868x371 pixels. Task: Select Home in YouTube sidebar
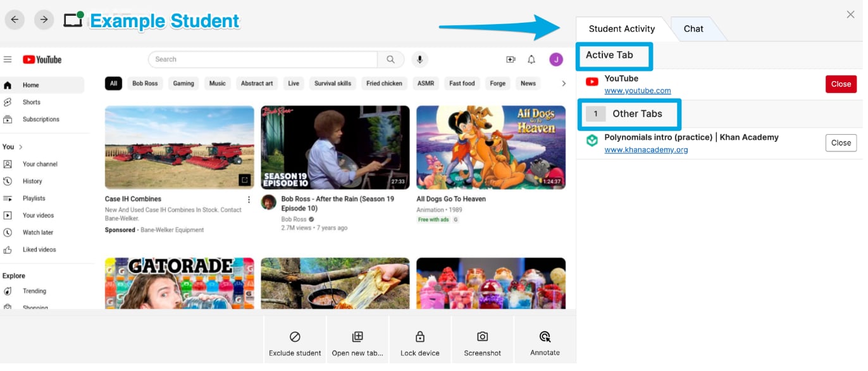click(x=42, y=85)
